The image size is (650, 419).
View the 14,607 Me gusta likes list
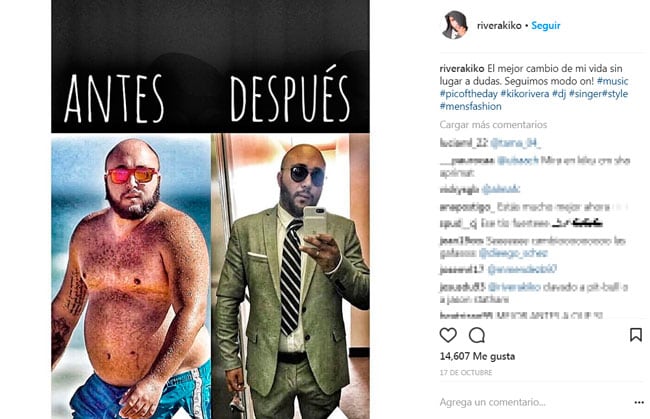click(477, 356)
